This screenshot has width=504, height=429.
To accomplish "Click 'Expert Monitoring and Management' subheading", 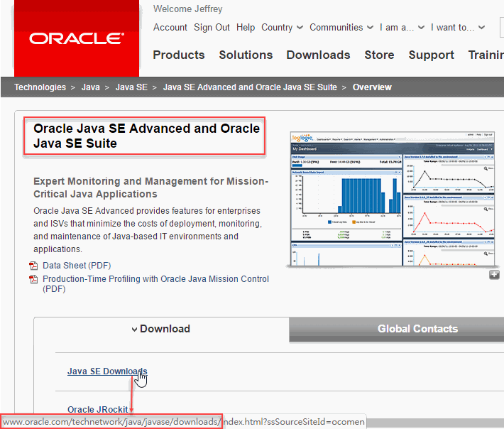I will pos(150,188).
